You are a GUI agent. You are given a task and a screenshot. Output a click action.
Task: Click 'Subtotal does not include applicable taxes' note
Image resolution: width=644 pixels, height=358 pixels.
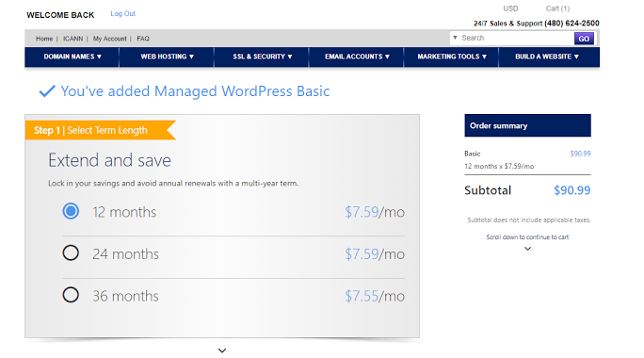[x=529, y=220]
